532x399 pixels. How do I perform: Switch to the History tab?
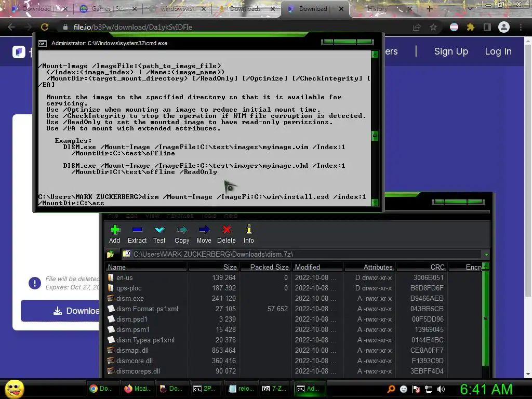click(383, 9)
